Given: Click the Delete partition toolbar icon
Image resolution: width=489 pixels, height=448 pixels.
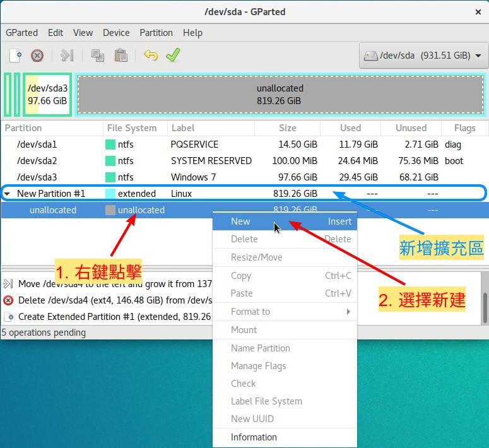Looking at the screenshot, I should [37, 56].
